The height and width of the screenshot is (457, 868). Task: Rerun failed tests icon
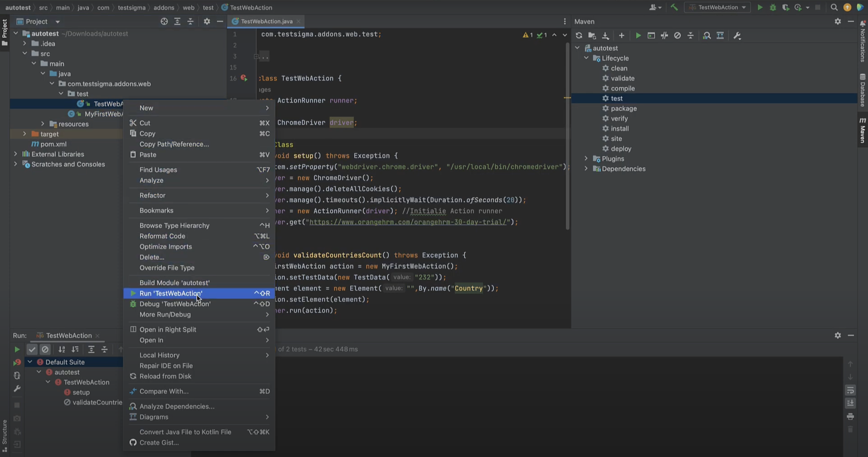[17, 362]
